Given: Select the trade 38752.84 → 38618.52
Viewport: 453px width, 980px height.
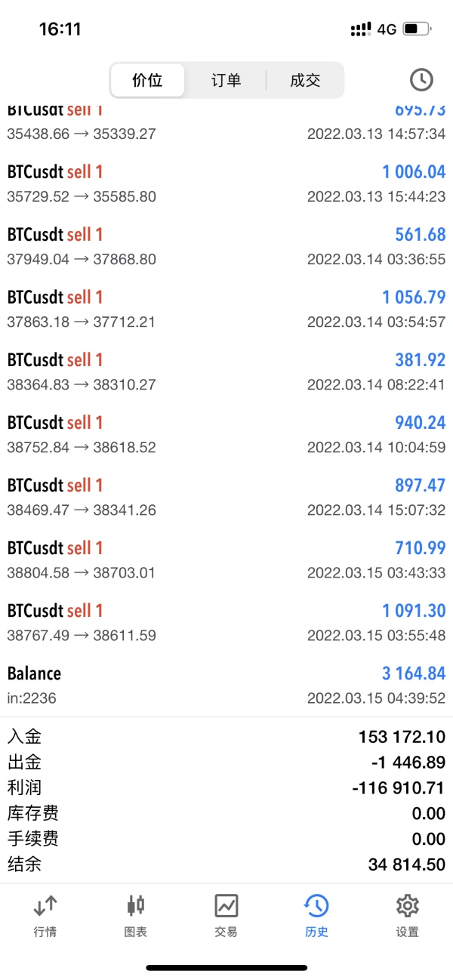Looking at the screenshot, I should pyautogui.click(x=226, y=434).
